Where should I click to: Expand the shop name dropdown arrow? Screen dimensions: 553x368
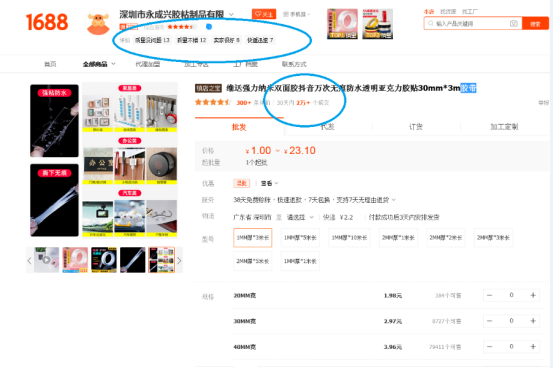(231, 14)
